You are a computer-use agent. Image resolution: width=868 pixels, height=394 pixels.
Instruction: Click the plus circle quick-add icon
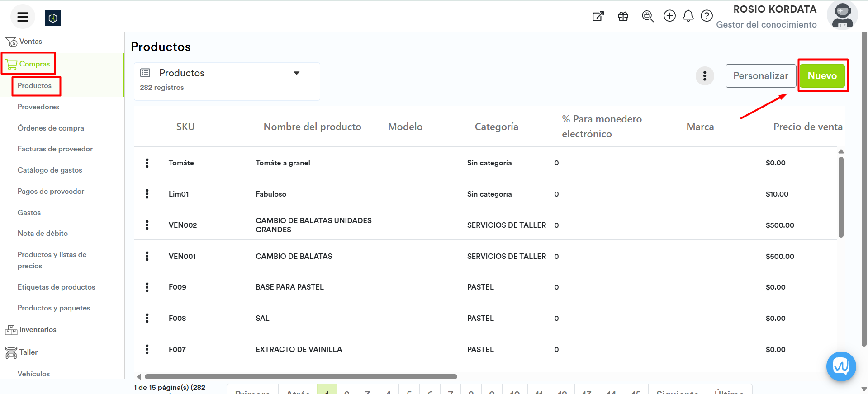pyautogui.click(x=669, y=16)
